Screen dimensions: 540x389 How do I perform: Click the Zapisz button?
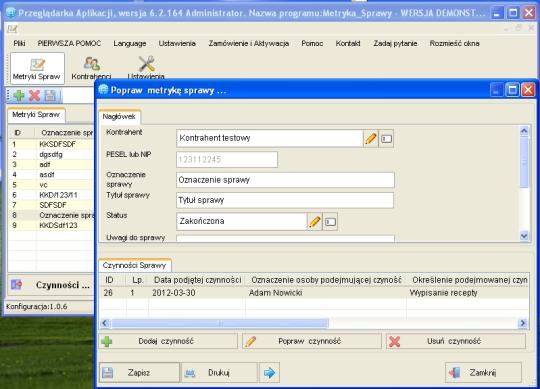(139, 372)
